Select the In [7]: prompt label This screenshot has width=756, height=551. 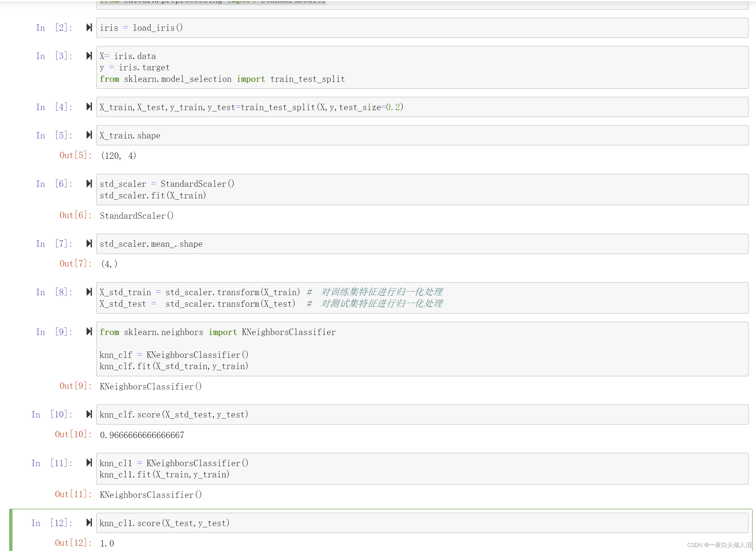click(54, 244)
